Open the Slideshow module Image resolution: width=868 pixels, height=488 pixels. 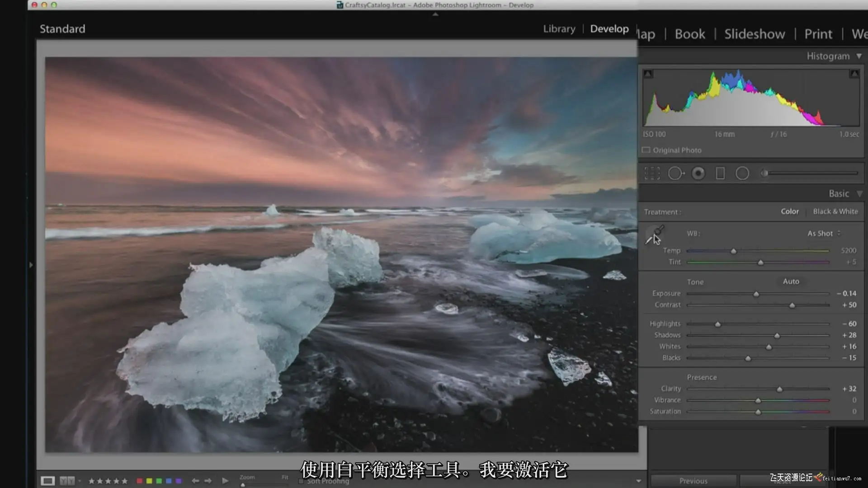tap(755, 34)
